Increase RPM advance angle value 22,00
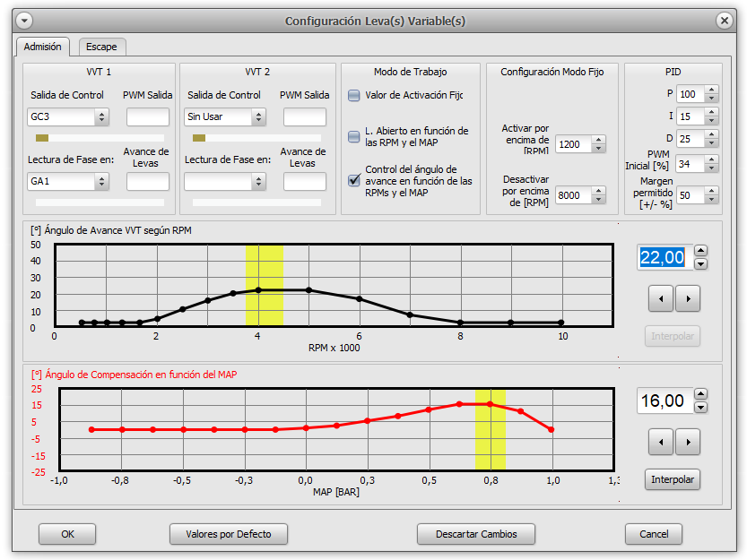 coord(700,251)
